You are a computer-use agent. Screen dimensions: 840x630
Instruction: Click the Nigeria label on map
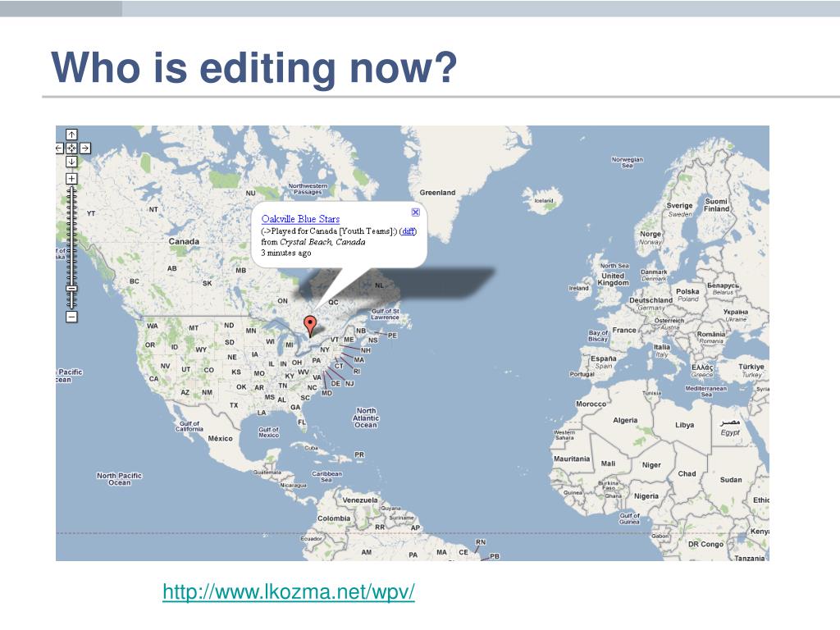[646, 496]
